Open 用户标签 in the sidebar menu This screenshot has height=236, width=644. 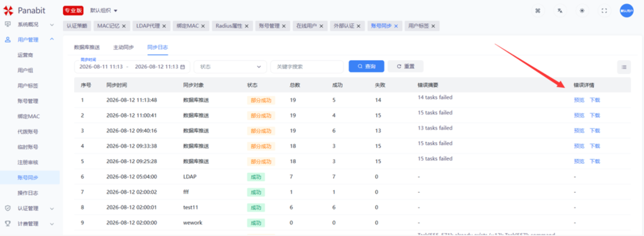(28, 86)
